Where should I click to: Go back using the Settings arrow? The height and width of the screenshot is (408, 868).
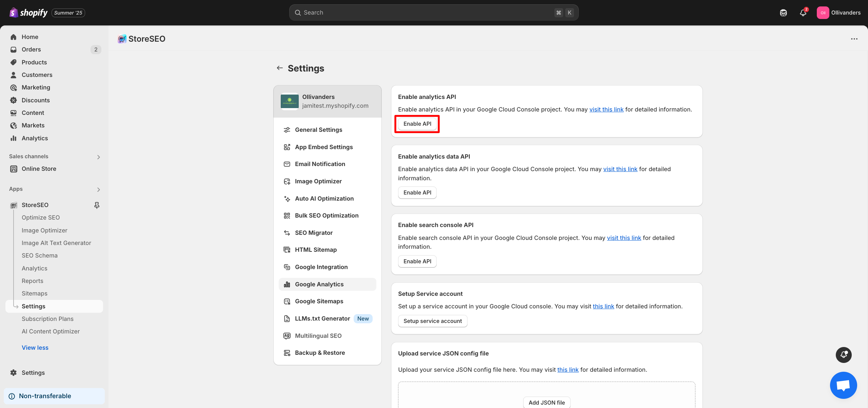(x=280, y=68)
